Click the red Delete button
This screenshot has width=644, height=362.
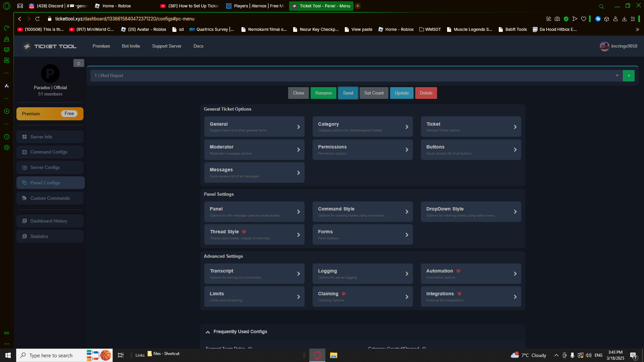pyautogui.click(x=426, y=93)
